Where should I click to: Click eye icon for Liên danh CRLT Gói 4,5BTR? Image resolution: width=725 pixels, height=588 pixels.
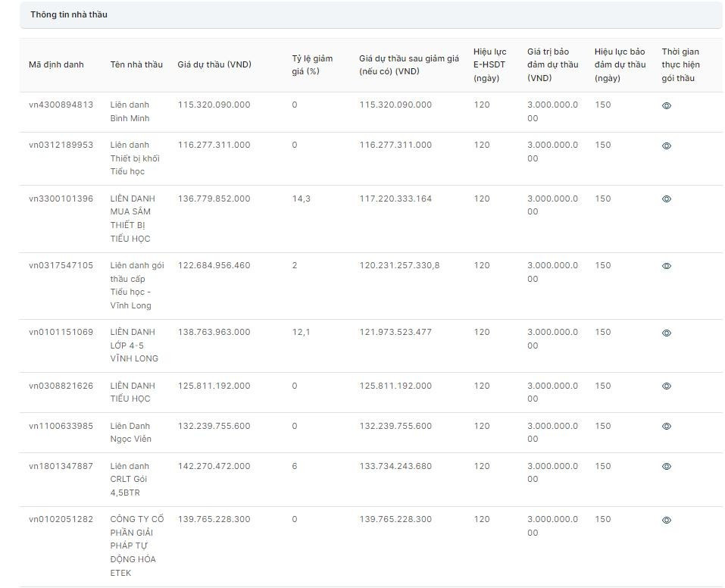click(667, 467)
